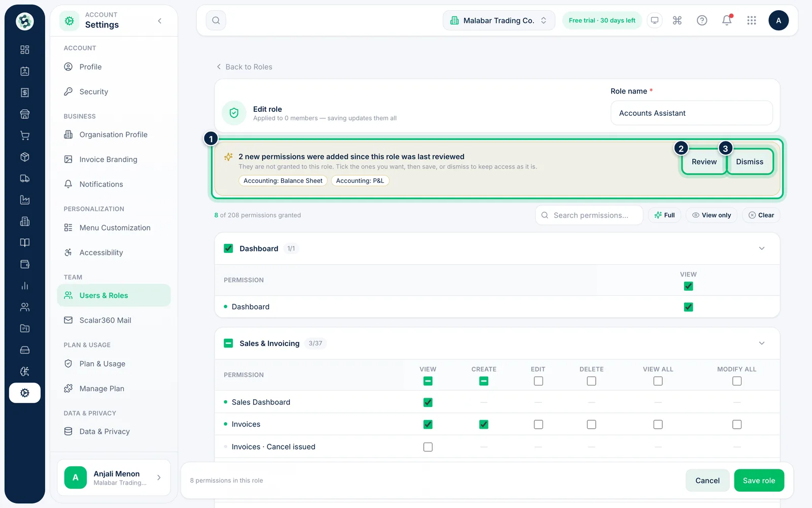Image resolution: width=812 pixels, height=508 pixels.
Task: Select Users & Roles in sidebar
Action: pos(114,296)
